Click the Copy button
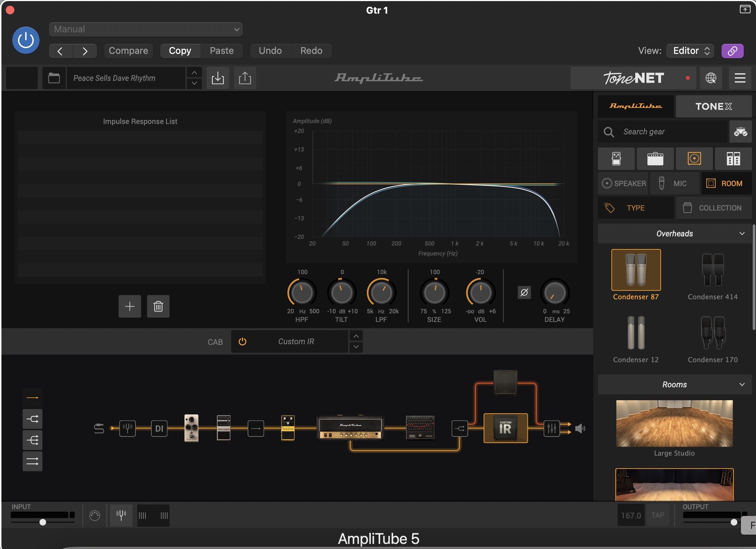 coord(180,51)
